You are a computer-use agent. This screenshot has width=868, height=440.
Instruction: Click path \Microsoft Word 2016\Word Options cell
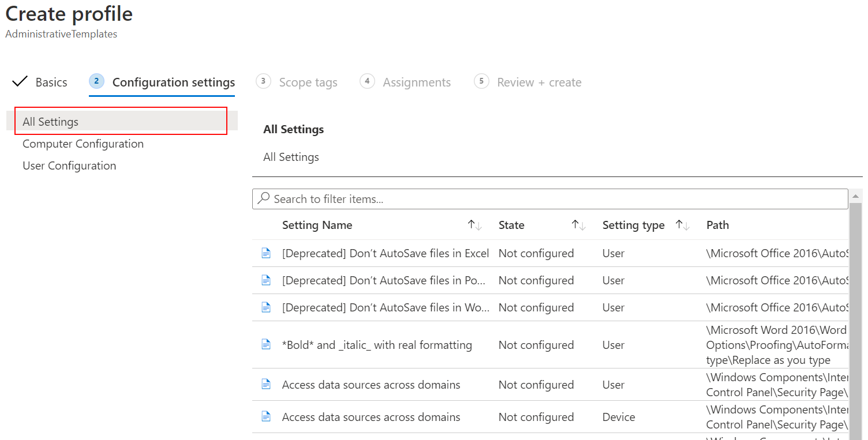click(x=777, y=345)
